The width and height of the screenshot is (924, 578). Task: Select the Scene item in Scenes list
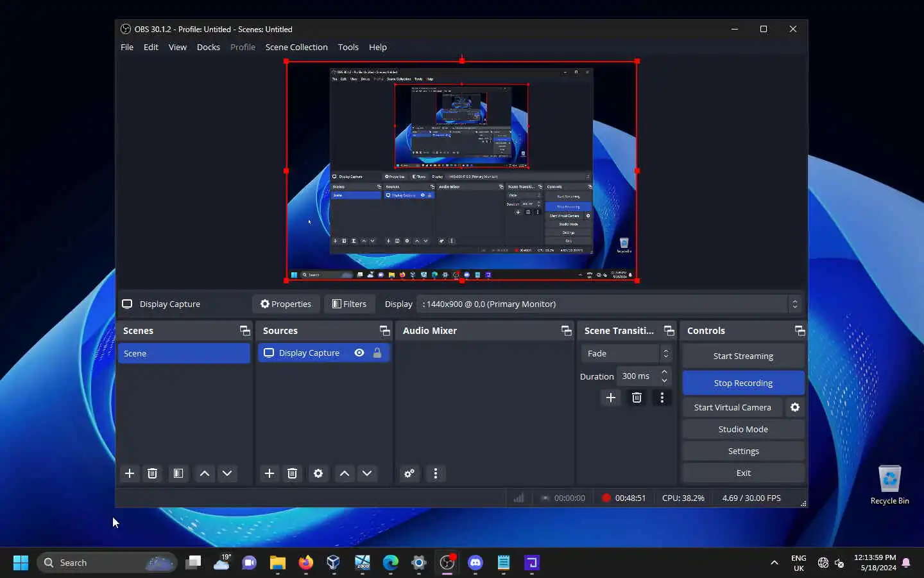pos(184,353)
